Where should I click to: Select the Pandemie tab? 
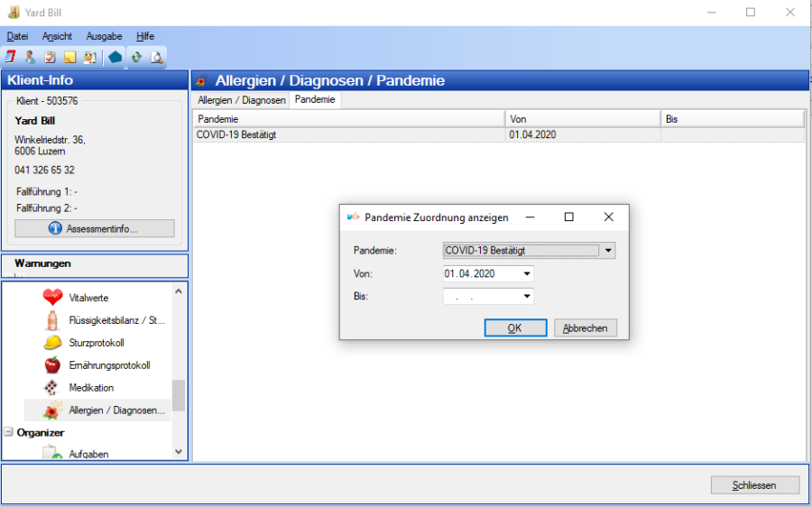pyautogui.click(x=315, y=99)
